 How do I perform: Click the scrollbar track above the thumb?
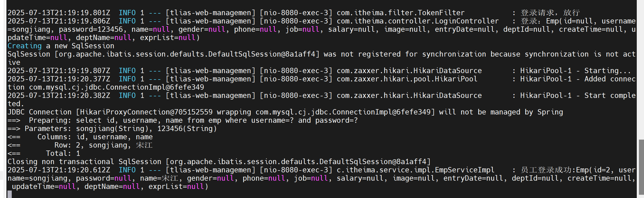pos(641,69)
